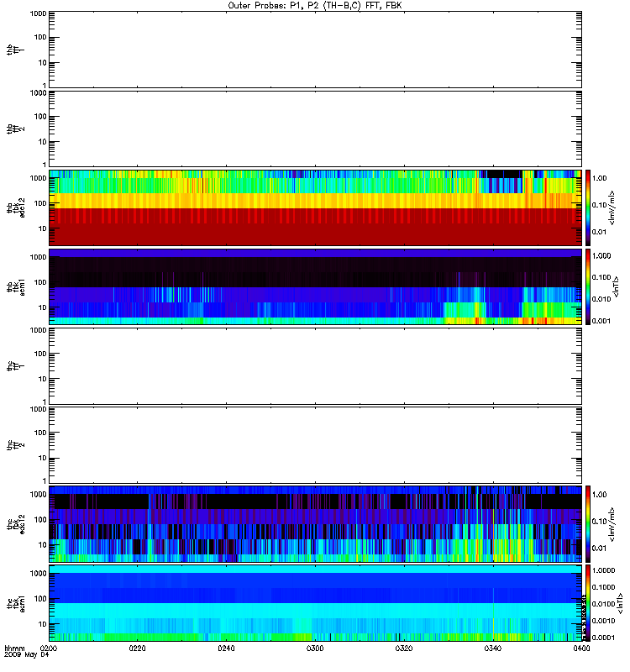Viewport: 630px width, 672px height.
Task: Click the 1.000 tick on thb scm1 color bar
Action: tap(601, 256)
